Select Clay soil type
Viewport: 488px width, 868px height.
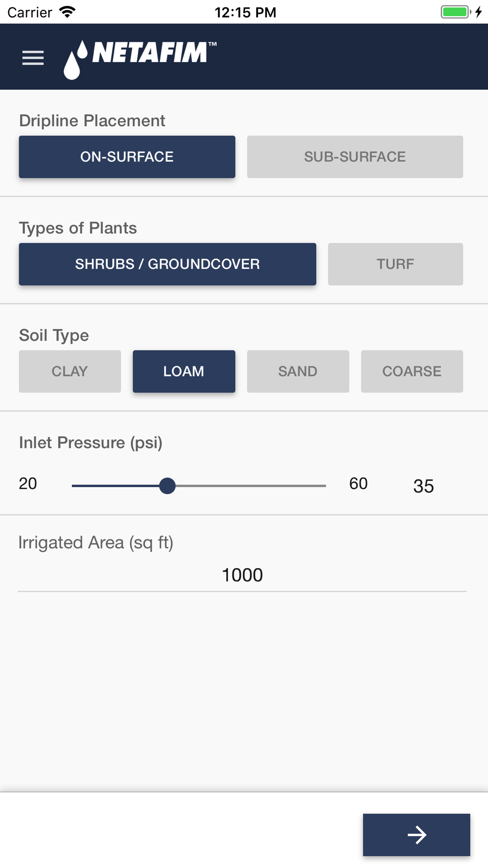point(70,372)
